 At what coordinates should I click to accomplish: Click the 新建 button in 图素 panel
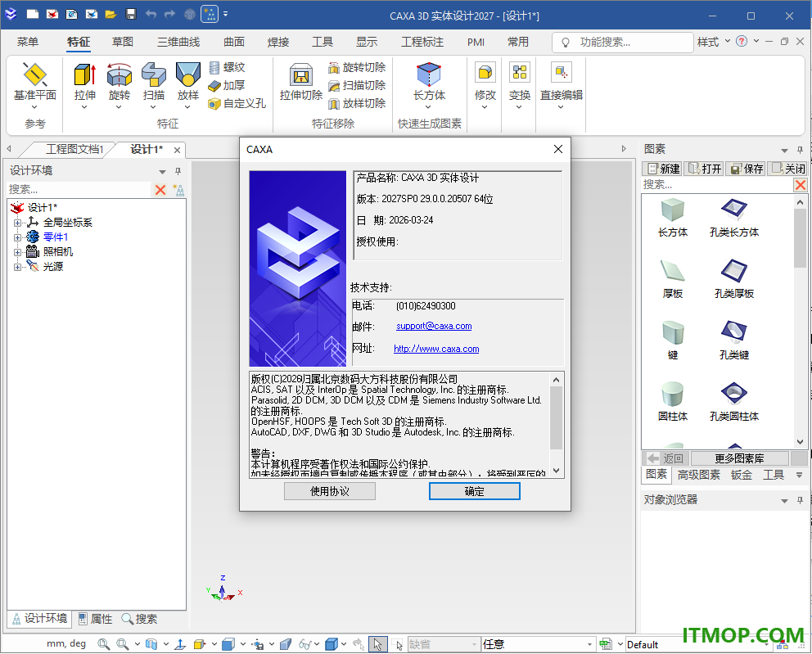pos(662,169)
